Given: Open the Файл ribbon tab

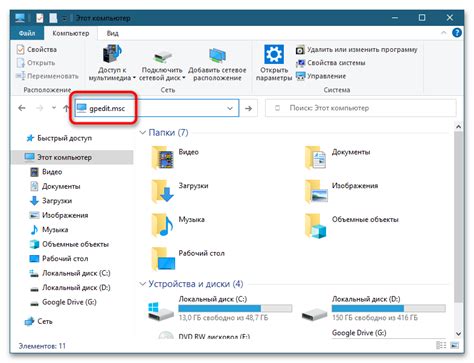Looking at the screenshot, I should 27,33.
